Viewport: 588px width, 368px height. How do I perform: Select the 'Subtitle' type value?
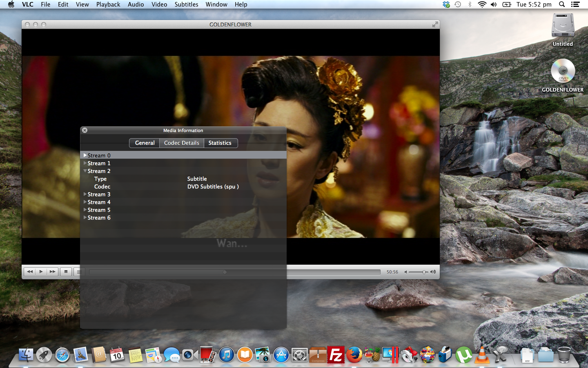tap(197, 179)
